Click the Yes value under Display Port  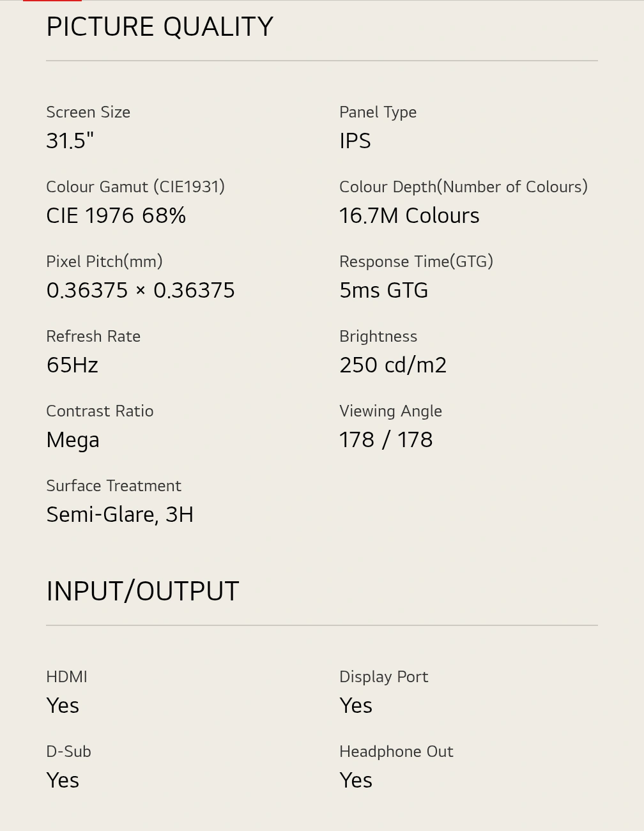[356, 706]
